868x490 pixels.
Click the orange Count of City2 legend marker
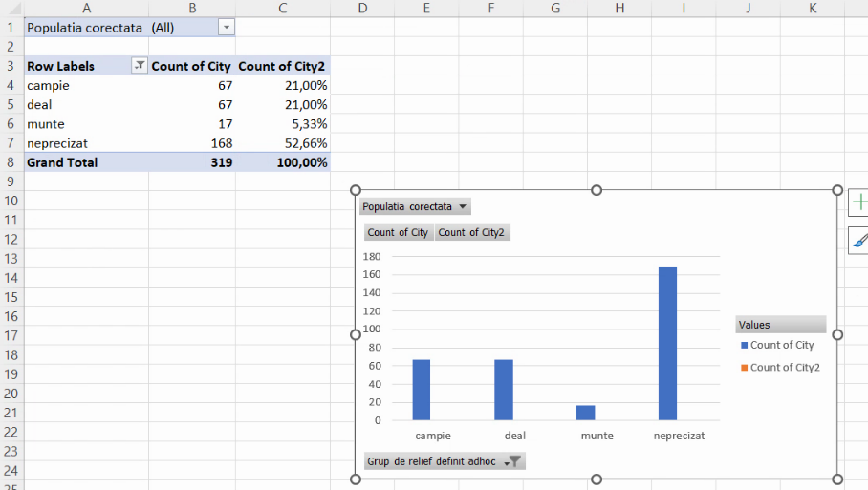click(x=744, y=368)
